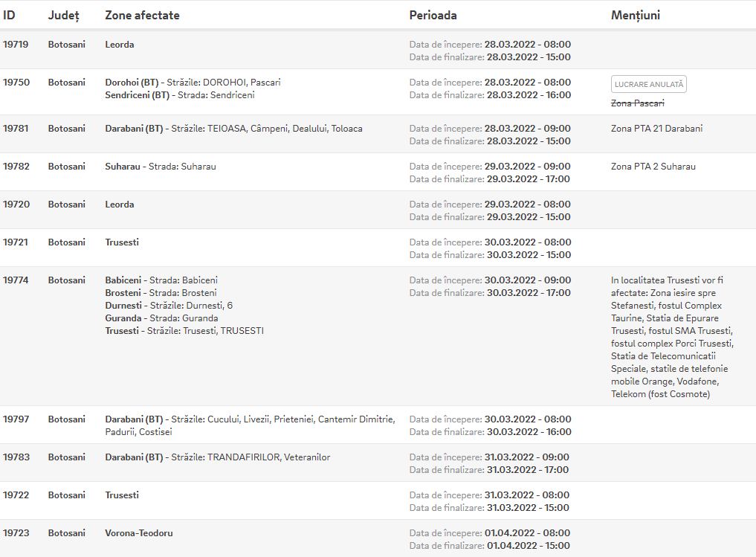Click the Județ column header
Viewport: 756px width, 557px height.
64,16
